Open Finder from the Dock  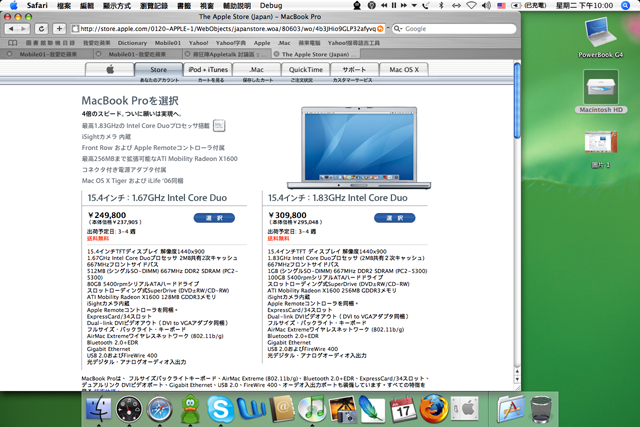tap(98, 409)
